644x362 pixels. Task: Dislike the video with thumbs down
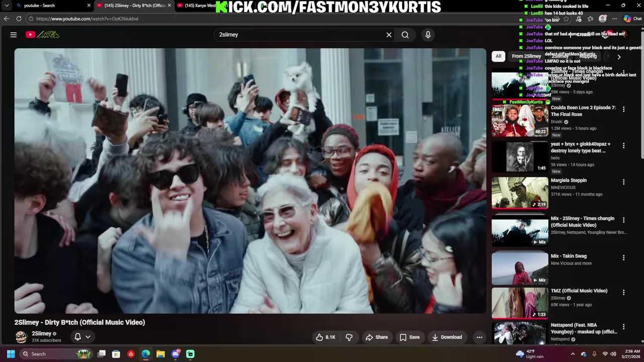349,337
